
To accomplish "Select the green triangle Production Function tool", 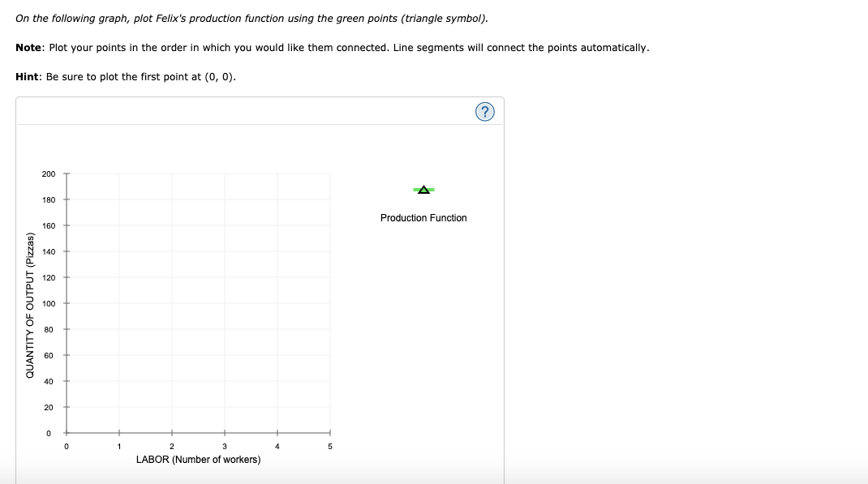I will point(423,189).
